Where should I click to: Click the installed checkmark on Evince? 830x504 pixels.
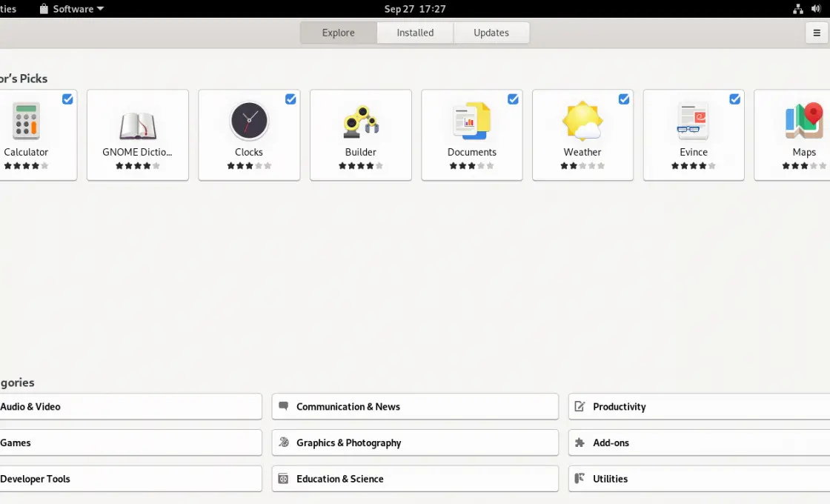click(734, 99)
